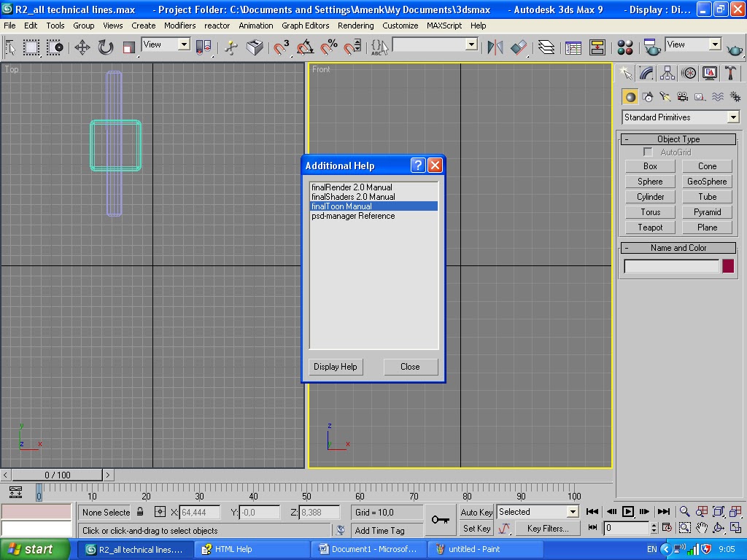Open the Customize menu
This screenshot has width=747, height=560.
[400, 26]
